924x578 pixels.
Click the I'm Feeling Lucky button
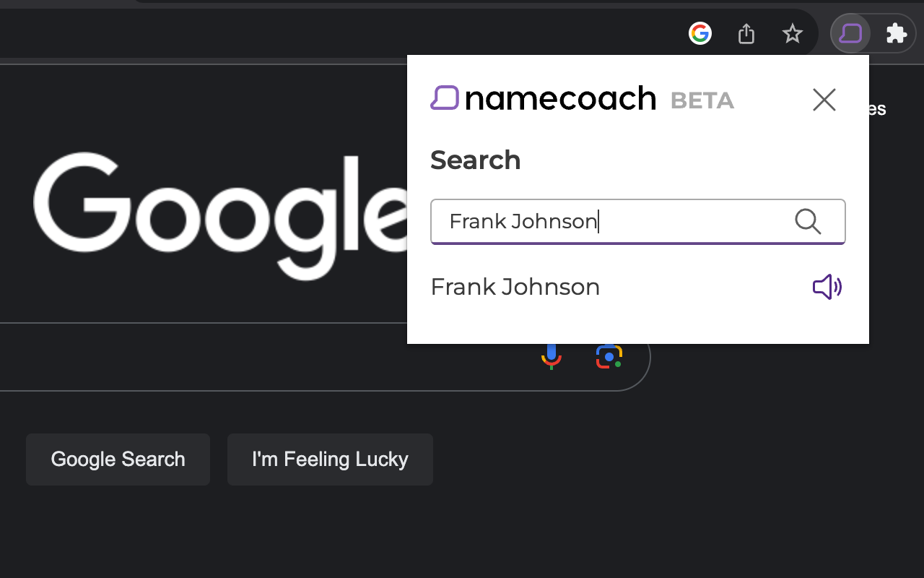330,459
